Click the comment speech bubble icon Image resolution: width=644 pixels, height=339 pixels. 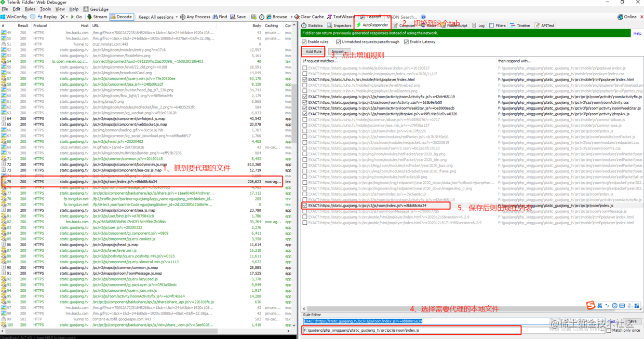click(x=32, y=17)
